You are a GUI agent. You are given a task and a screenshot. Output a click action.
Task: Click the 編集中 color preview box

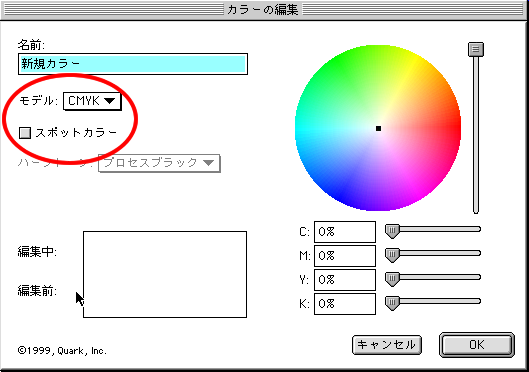(x=165, y=253)
